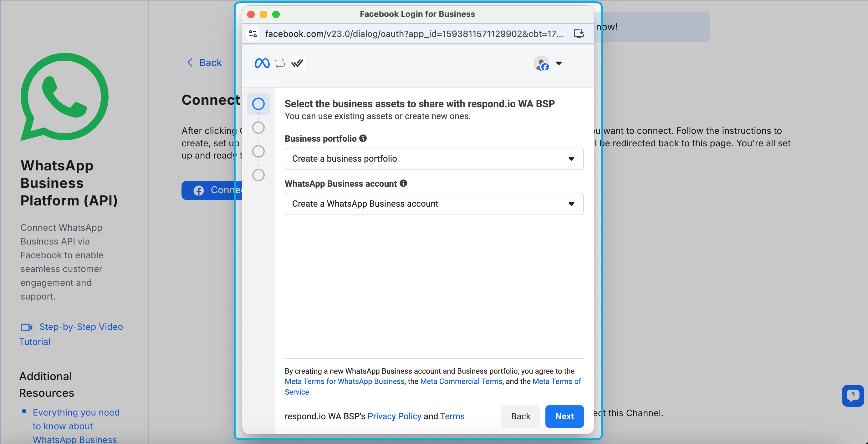
Task: Click the install app icon in address bar
Action: pos(579,34)
